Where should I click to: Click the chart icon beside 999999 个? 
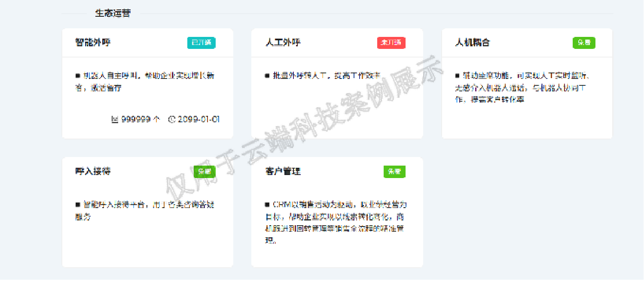click(115, 119)
